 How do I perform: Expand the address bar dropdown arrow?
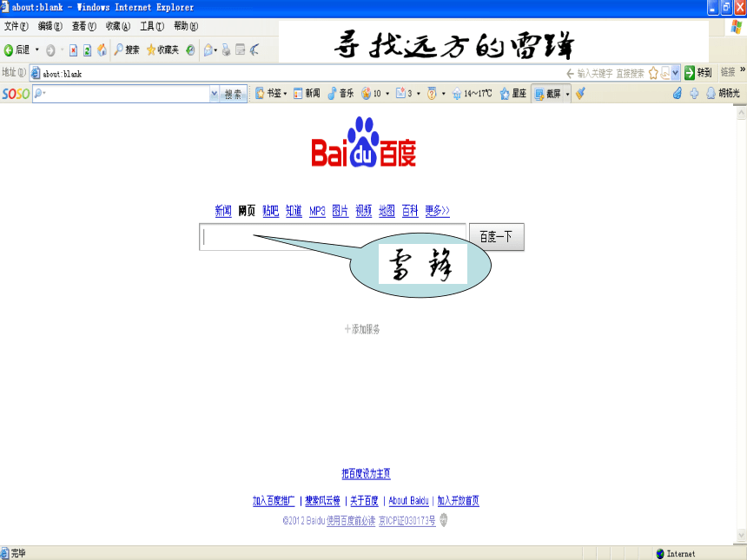coord(675,73)
